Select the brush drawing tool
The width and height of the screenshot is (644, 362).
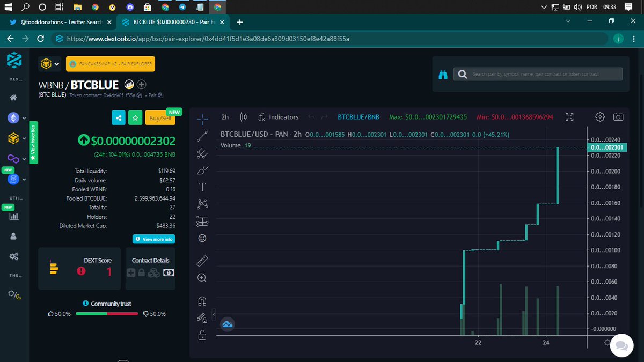(x=202, y=171)
